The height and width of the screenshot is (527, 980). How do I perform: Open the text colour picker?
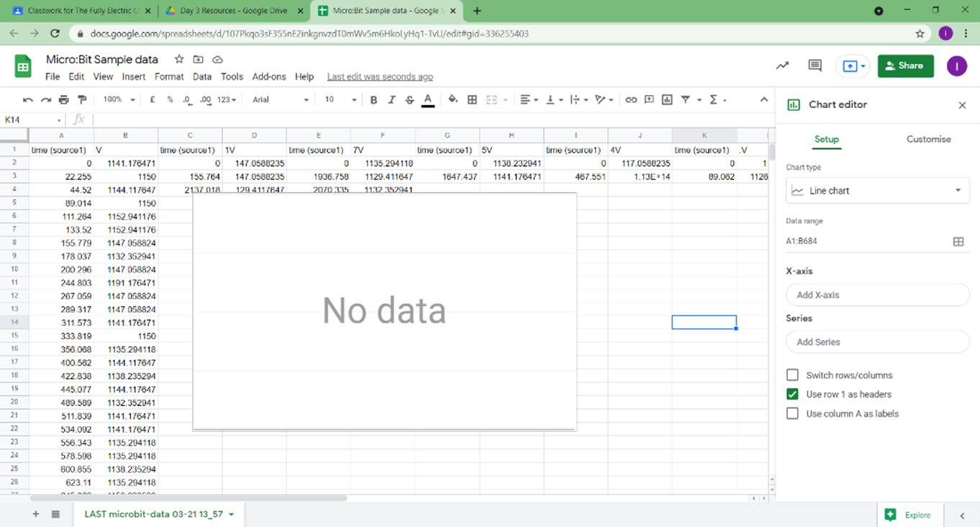pyautogui.click(x=428, y=100)
